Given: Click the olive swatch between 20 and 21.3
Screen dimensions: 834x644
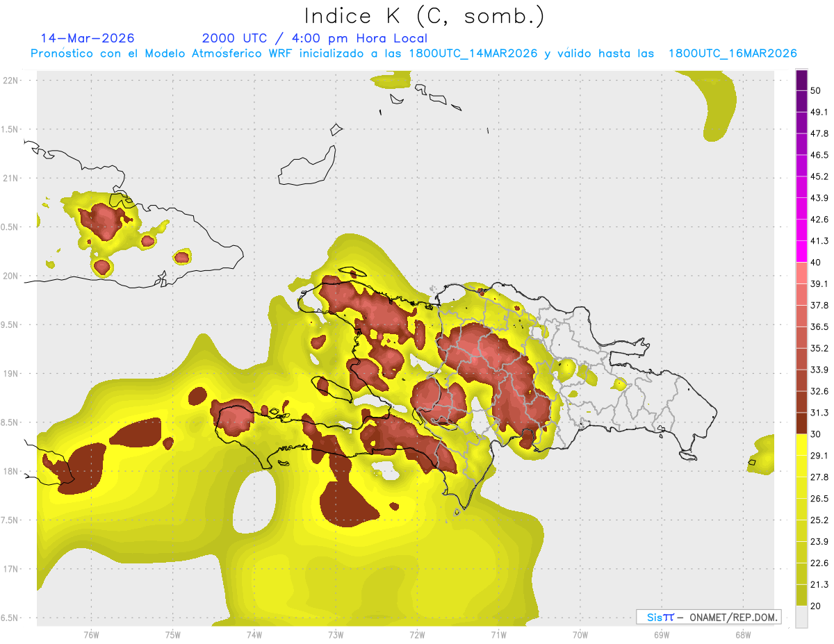Looking at the screenshot, I should [801, 595].
